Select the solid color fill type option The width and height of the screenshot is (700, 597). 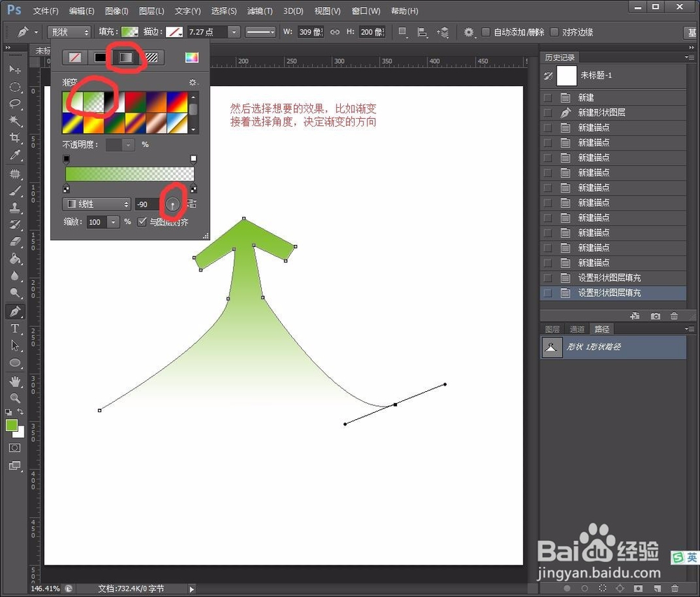[x=100, y=57]
